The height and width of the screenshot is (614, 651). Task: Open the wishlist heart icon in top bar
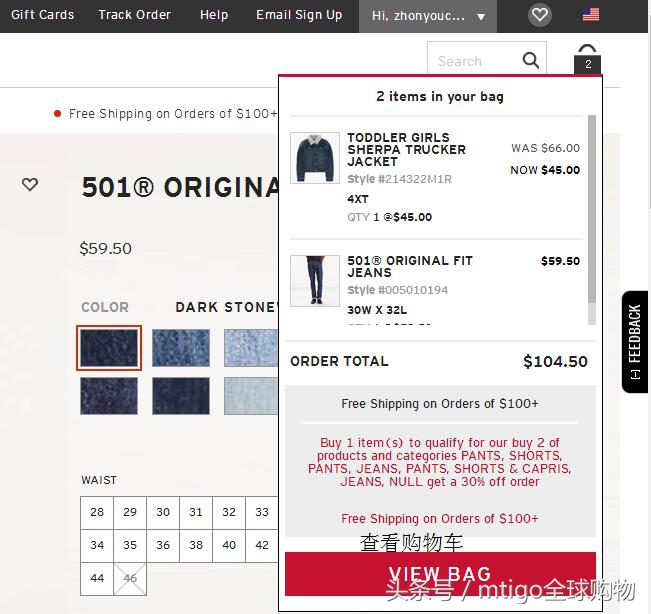pyautogui.click(x=540, y=15)
